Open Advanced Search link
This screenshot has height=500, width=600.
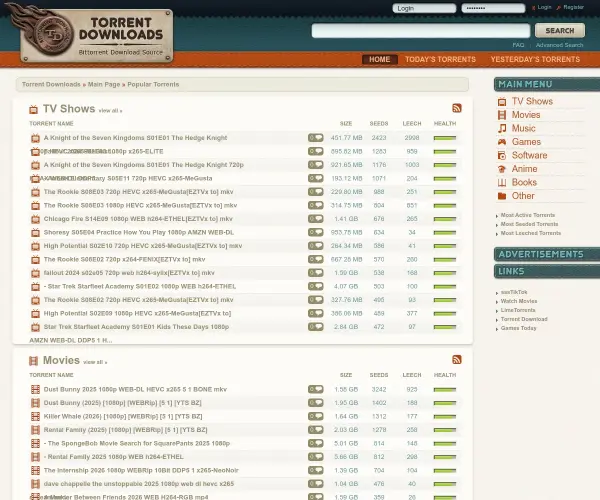click(559, 45)
